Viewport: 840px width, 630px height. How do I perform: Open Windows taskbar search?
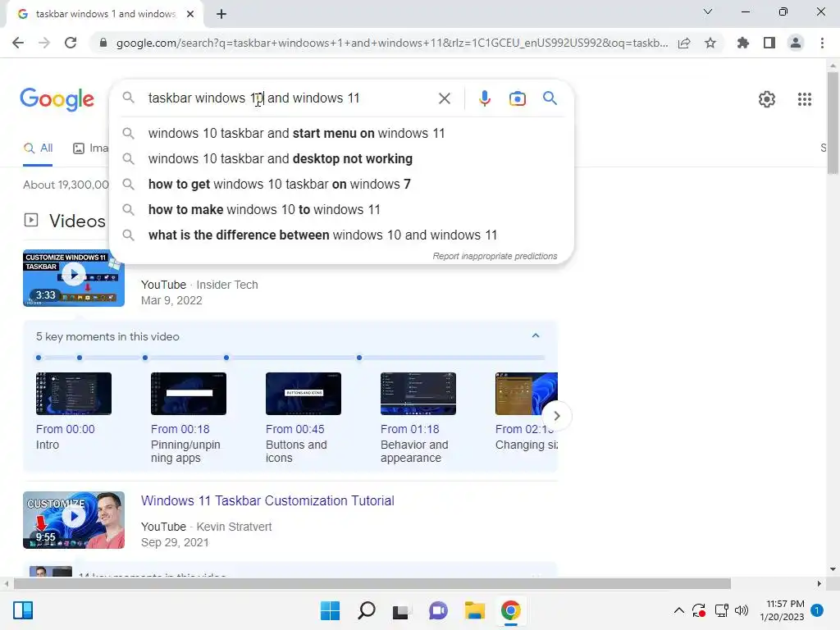[x=367, y=610]
